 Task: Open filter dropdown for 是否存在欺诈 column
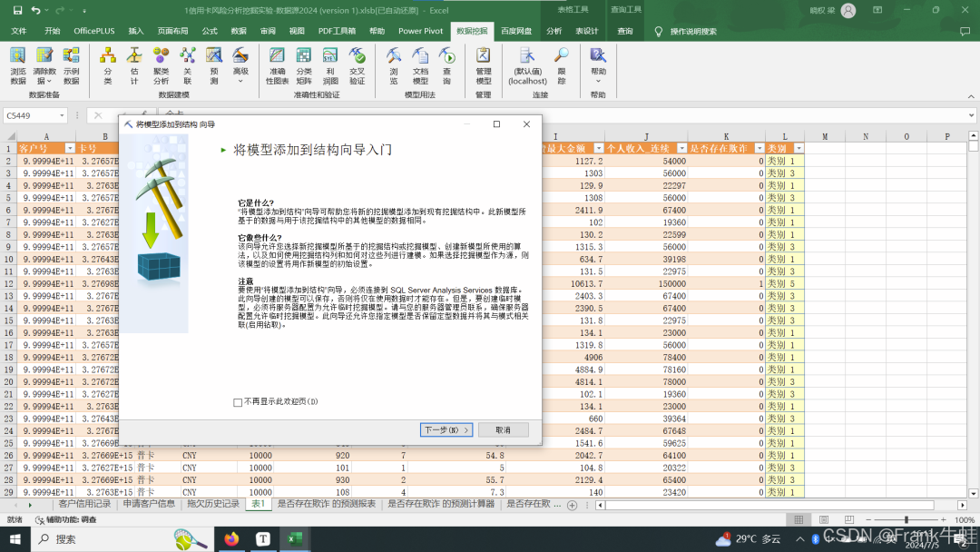[759, 148]
